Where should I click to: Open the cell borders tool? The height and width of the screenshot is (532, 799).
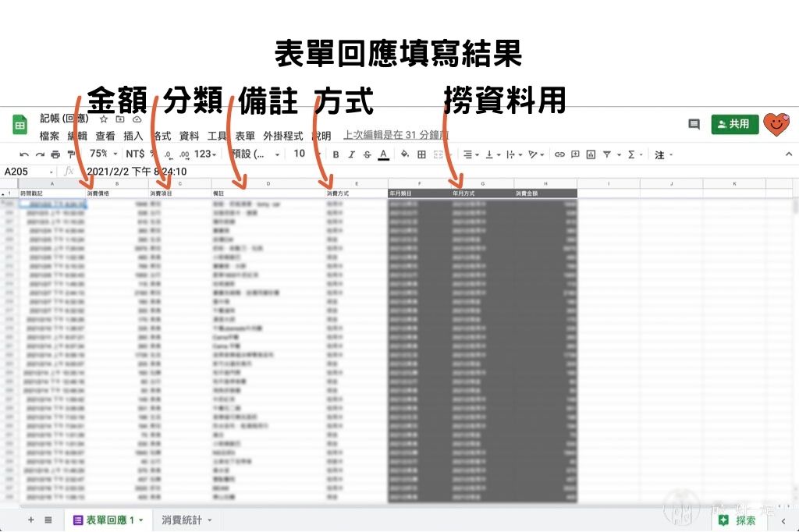pos(421,154)
